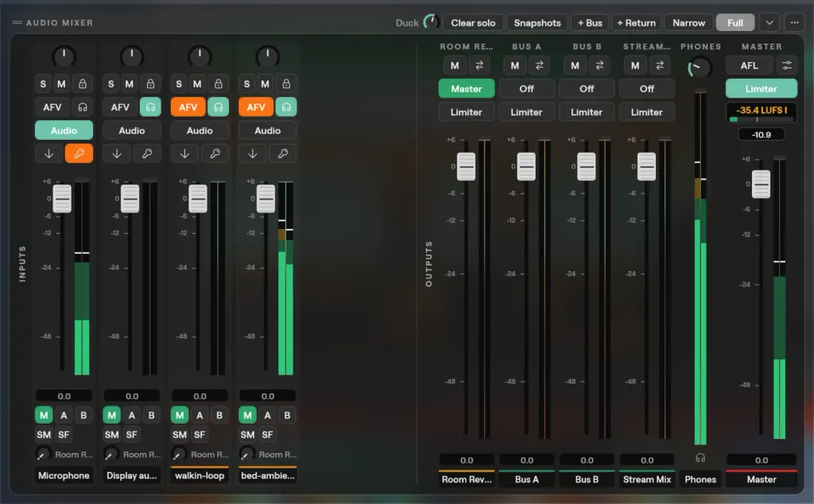Open Room Reverb routing set to Master

tap(466, 89)
